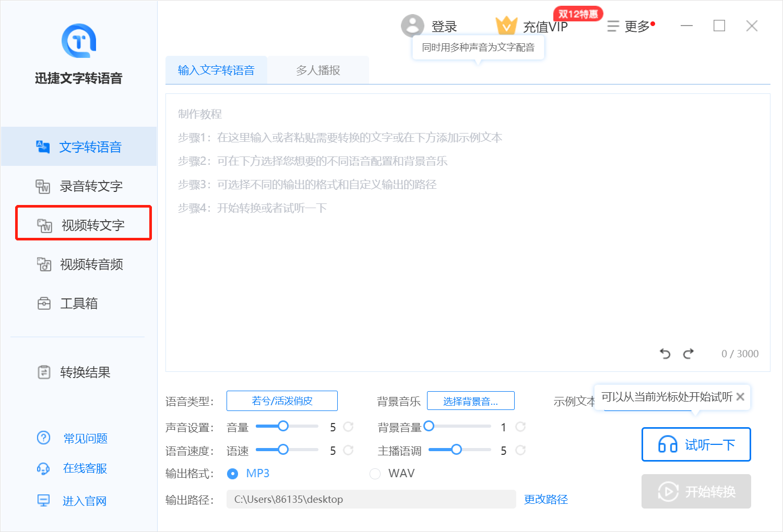Click the undo arrow in text editor
The image size is (783, 532).
pyautogui.click(x=665, y=354)
